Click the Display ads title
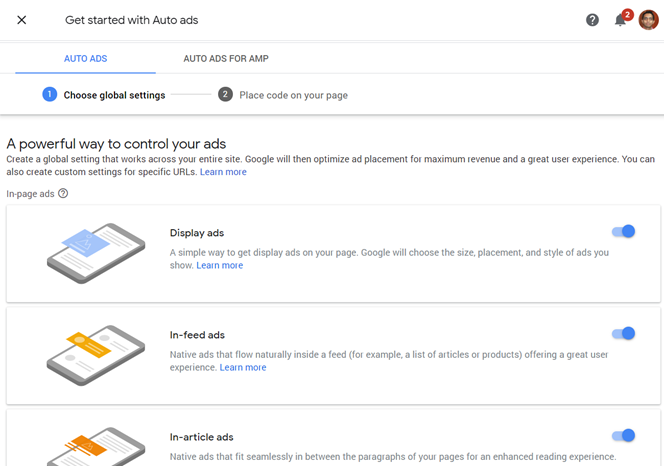Image resolution: width=664 pixels, height=466 pixels. pos(197,233)
